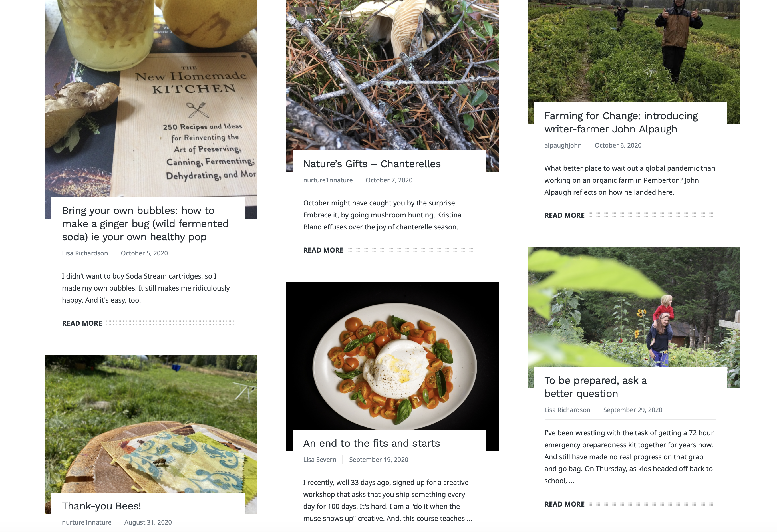Click the October 6, 2020 date
777x532 pixels.
[x=618, y=146]
